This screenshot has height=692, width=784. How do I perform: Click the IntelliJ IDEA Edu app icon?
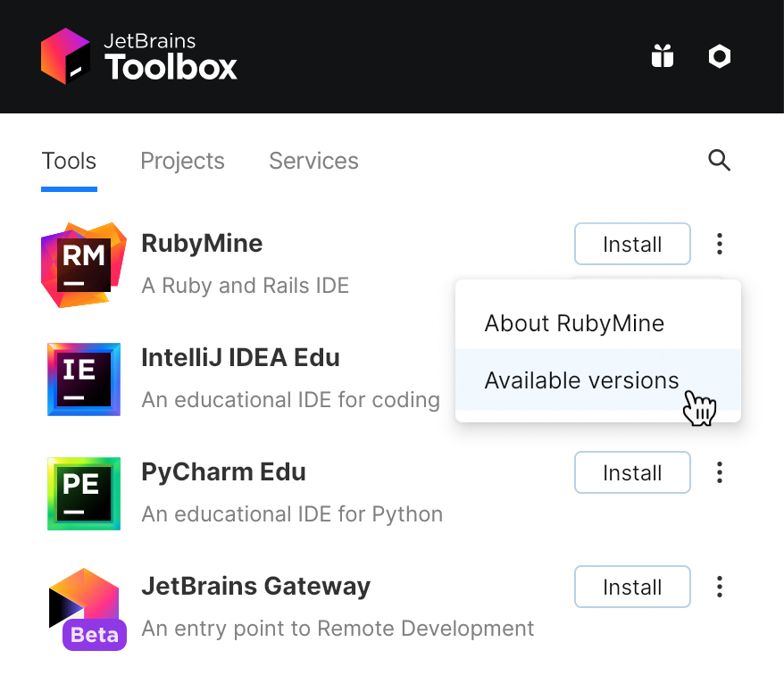pyautogui.click(x=83, y=379)
